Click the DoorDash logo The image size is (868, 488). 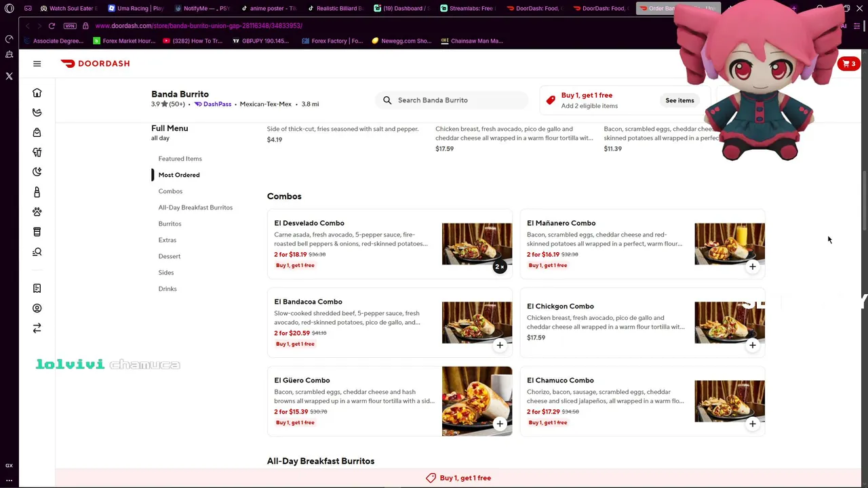pyautogui.click(x=95, y=64)
